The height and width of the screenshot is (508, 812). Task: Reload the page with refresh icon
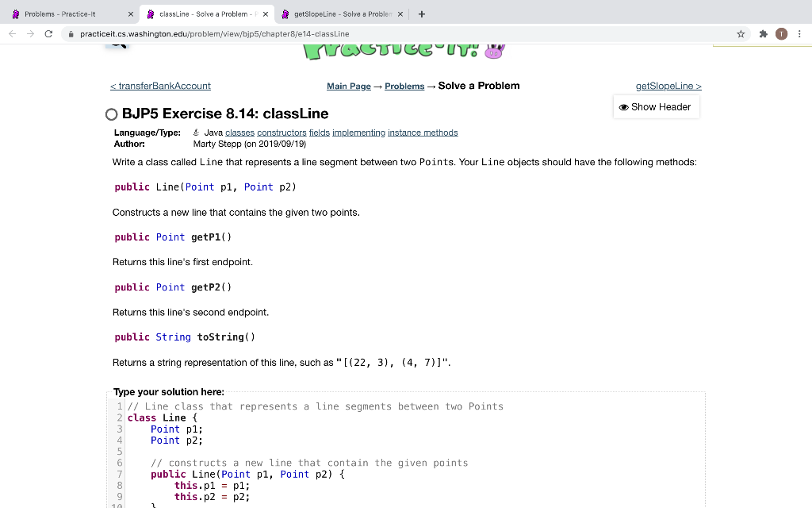[48, 33]
